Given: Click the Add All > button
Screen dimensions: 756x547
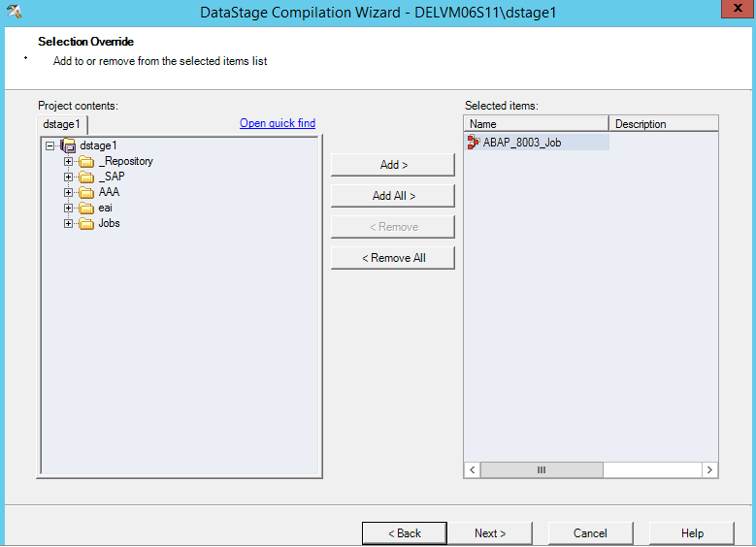Looking at the screenshot, I should point(393,196).
